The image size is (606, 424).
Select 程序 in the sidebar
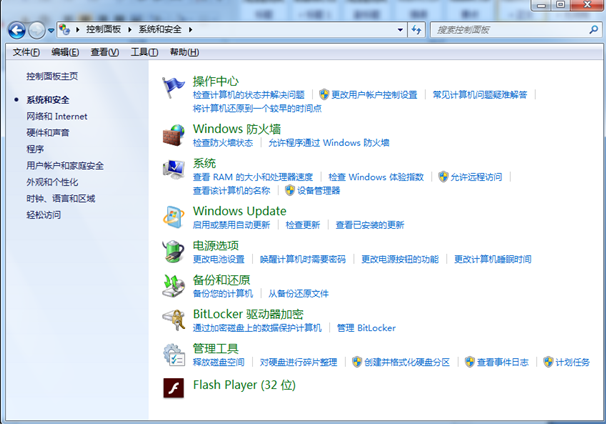coord(35,149)
